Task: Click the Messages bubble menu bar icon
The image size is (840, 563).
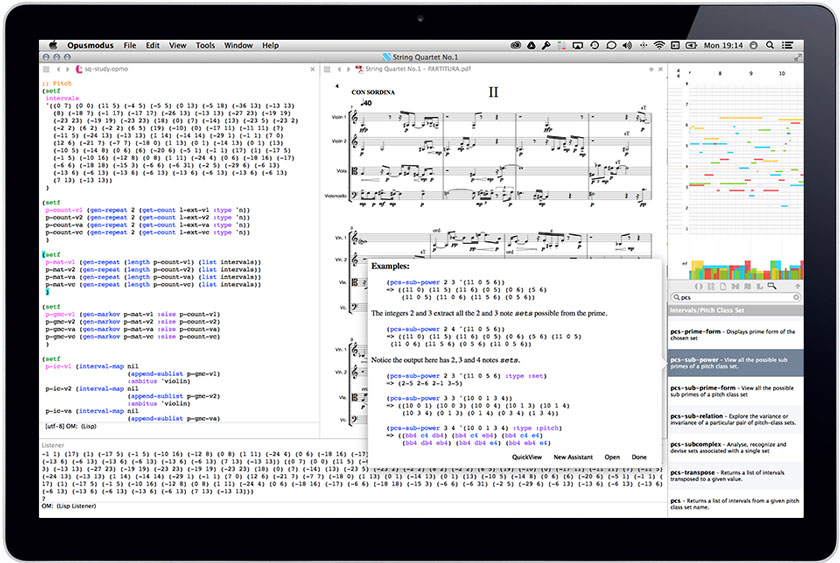Action: click(611, 46)
